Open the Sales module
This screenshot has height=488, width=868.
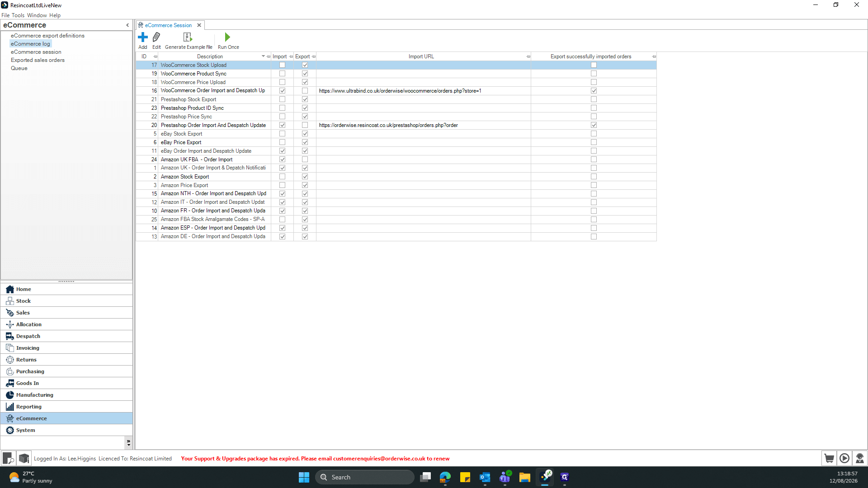coord(66,313)
